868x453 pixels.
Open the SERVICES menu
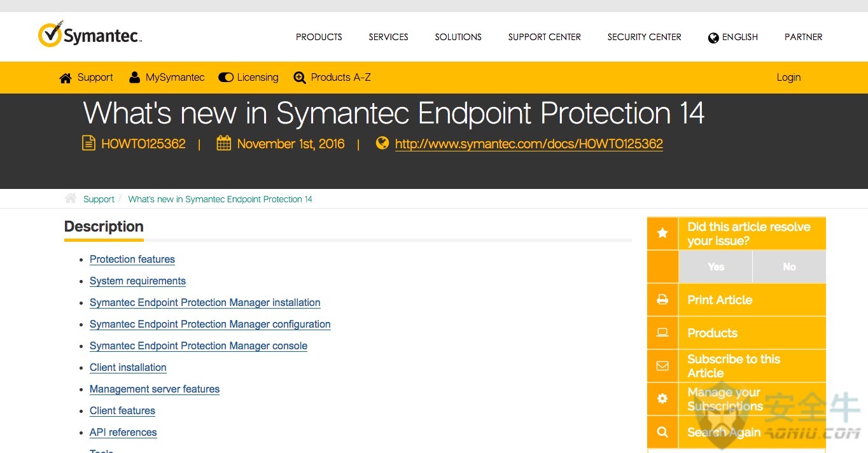click(x=388, y=37)
